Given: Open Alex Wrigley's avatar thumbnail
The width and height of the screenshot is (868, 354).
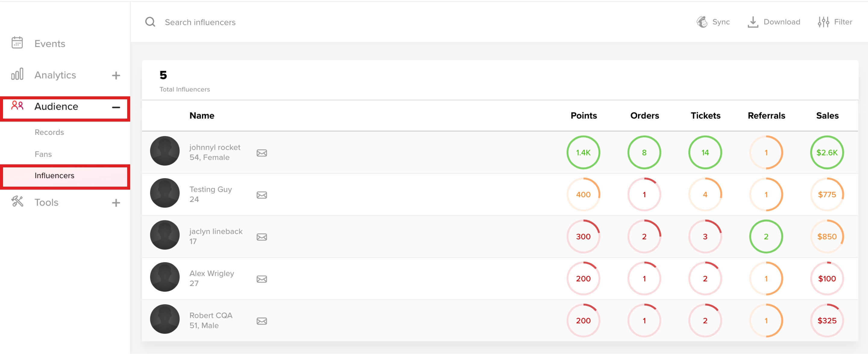Looking at the screenshot, I should 165,277.
